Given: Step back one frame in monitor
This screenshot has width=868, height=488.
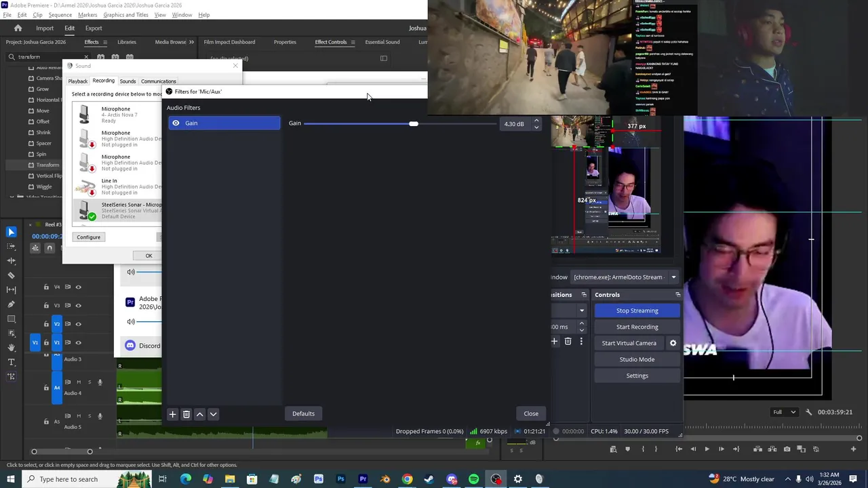Looking at the screenshot, I should pos(692,449).
